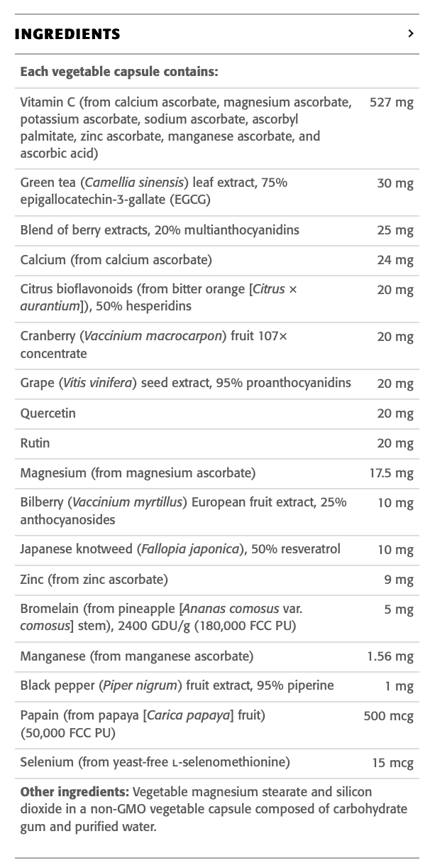Click the Grape seed extract row
This screenshot has width=430, height=868.
pyautogui.click(x=185, y=384)
